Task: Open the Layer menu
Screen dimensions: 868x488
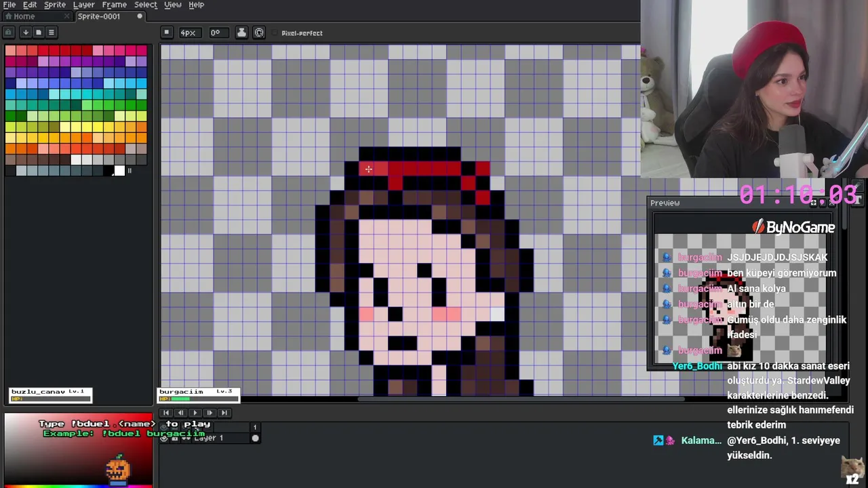Action: 83,5
